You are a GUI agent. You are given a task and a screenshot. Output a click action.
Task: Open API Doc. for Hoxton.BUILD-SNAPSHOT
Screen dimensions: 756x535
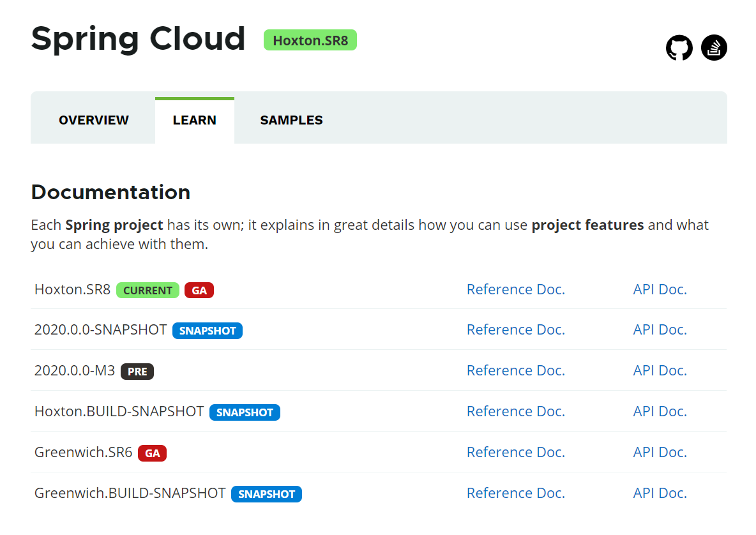coord(660,412)
